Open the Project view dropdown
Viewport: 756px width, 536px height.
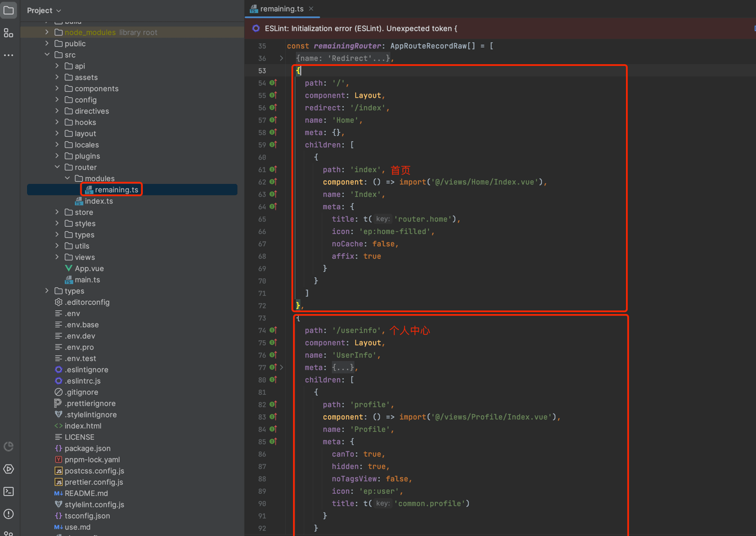click(x=44, y=10)
